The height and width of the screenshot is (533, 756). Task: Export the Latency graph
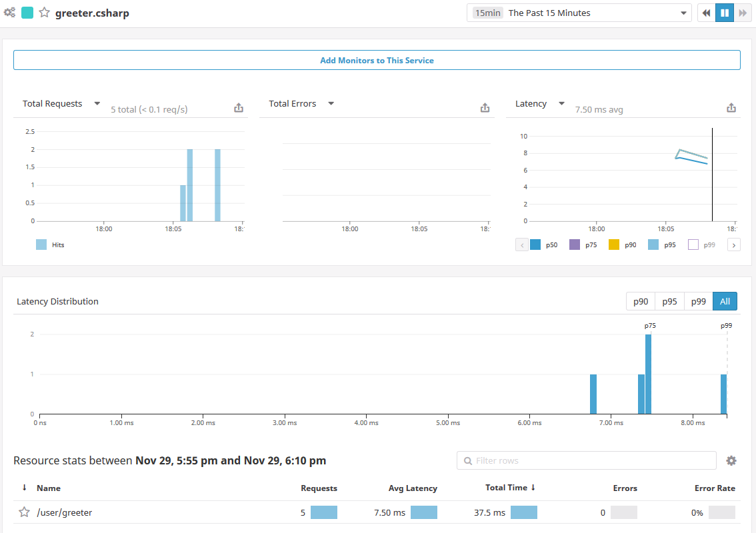(x=731, y=107)
